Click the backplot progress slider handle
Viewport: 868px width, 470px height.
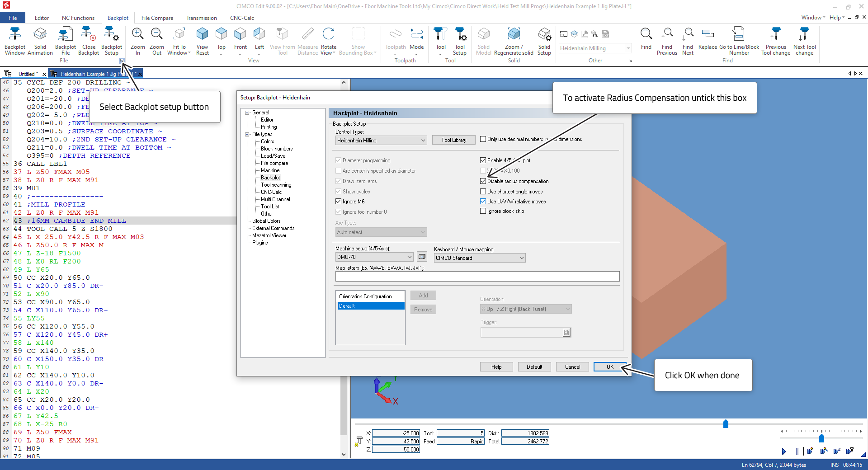click(x=726, y=424)
